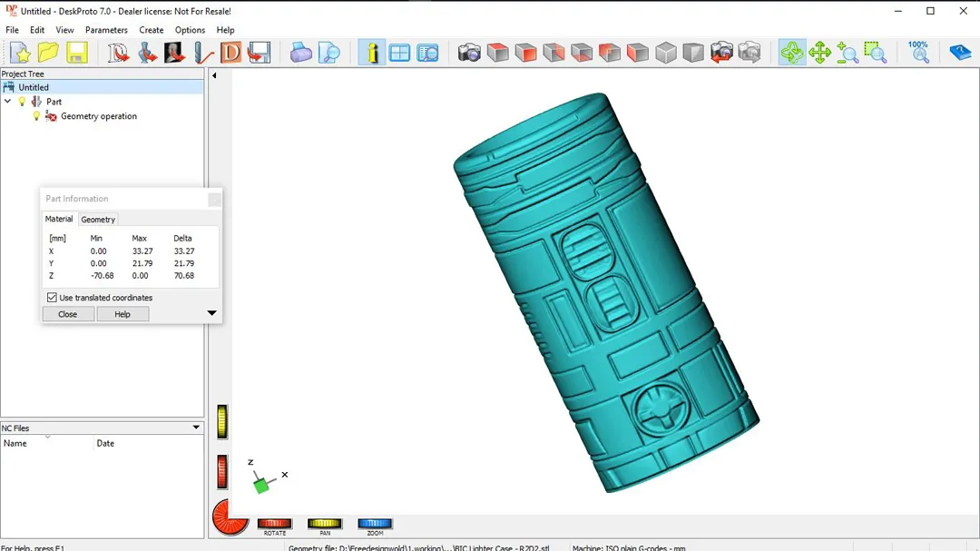Image resolution: width=980 pixels, height=551 pixels.
Task: Collapse the side panel with the left arrow
Action: click(214, 75)
